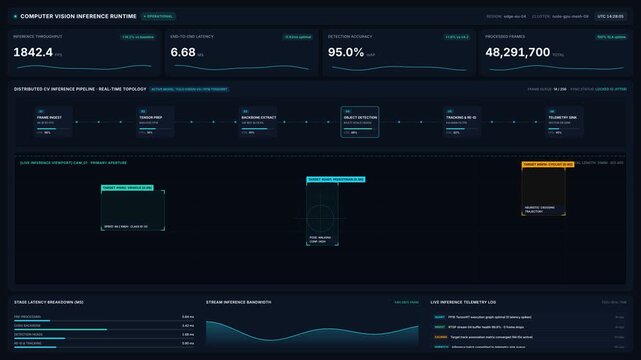Screen dimensions: 641x360
Task: Select the Detection Accuracy 95.0% card
Action: coord(399,53)
